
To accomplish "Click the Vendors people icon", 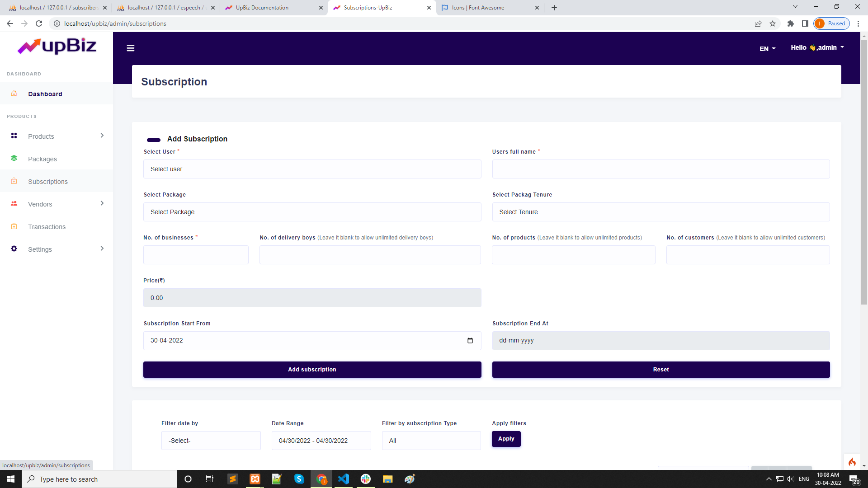I will (14, 203).
